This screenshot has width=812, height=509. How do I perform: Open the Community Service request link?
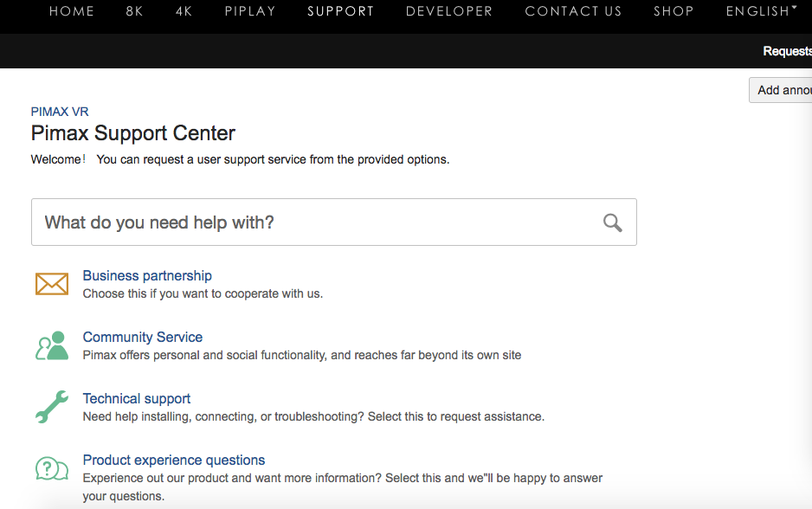[x=143, y=337]
